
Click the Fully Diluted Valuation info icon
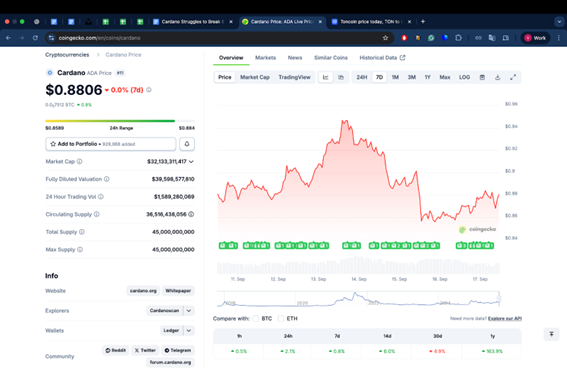(x=107, y=179)
